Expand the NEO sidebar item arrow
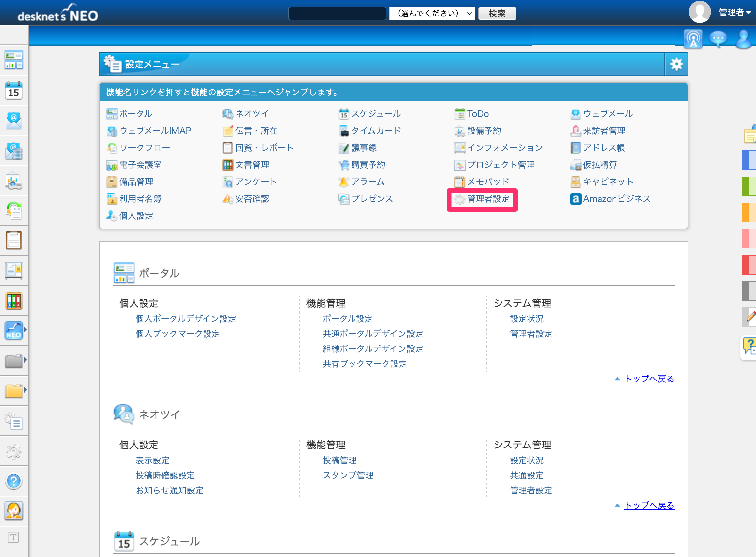Screen dimensions: 756x557 (x=25, y=329)
